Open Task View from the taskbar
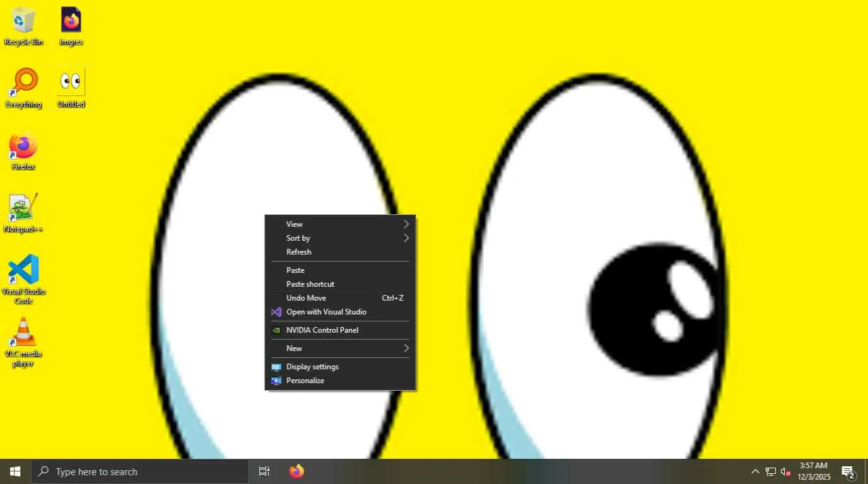This screenshot has width=868, height=484. click(264, 471)
